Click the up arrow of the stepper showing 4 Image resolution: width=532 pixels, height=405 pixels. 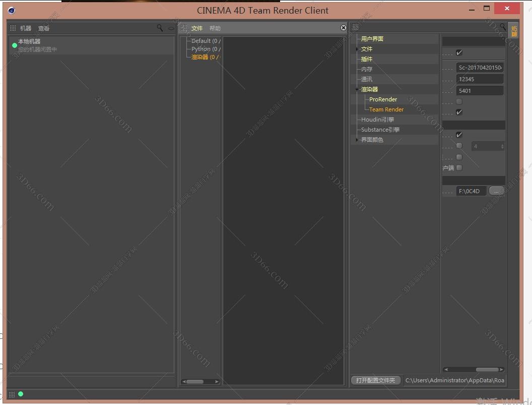click(x=502, y=143)
